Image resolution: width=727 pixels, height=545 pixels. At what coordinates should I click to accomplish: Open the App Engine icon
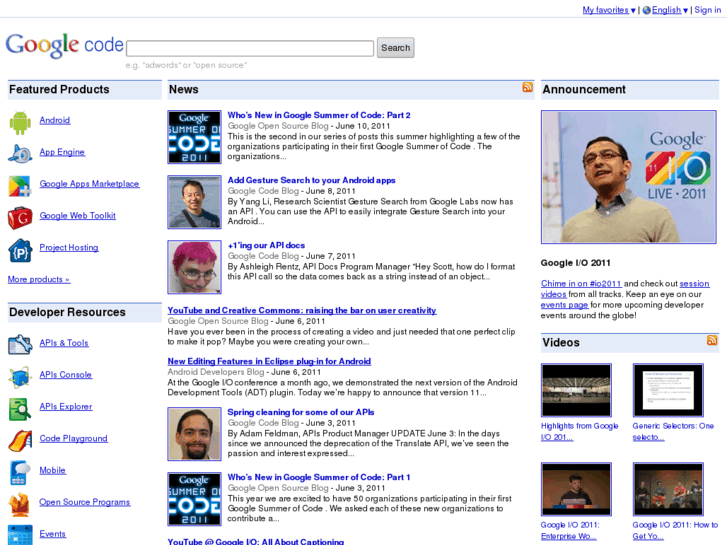tap(20, 154)
